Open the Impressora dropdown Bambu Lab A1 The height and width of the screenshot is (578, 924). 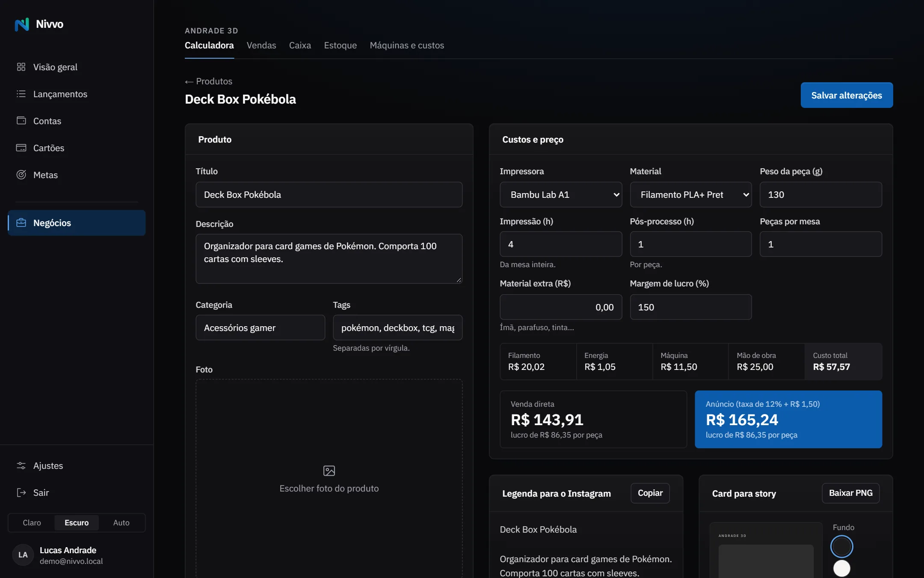(560, 194)
